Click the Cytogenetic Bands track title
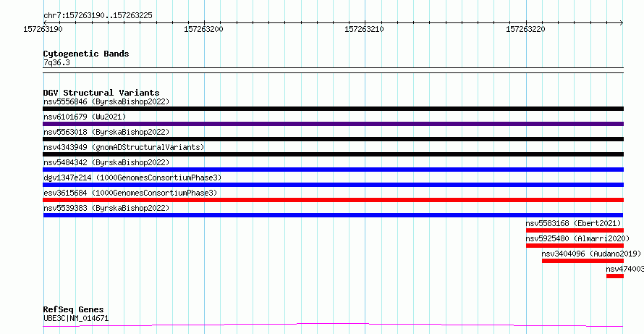Screen dimensions: 644x334 coord(86,54)
